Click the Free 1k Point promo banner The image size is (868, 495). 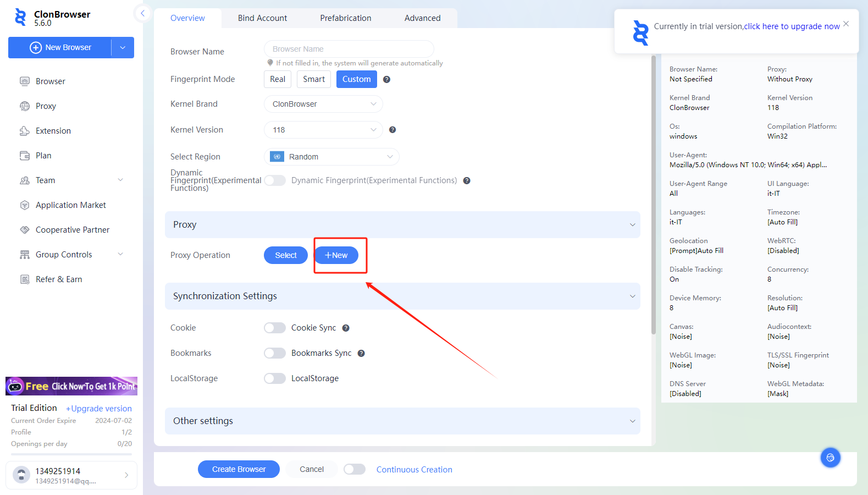click(x=71, y=386)
